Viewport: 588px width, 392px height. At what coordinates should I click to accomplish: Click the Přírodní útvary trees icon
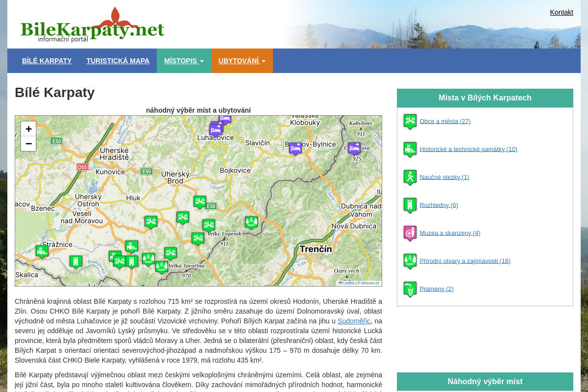coord(410,261)
